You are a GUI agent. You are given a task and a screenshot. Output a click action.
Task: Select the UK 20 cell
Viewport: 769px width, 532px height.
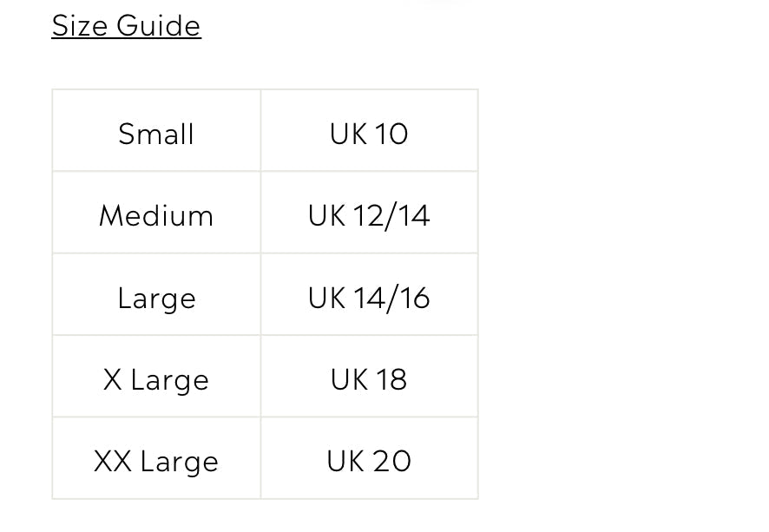(x=369, y=461)
